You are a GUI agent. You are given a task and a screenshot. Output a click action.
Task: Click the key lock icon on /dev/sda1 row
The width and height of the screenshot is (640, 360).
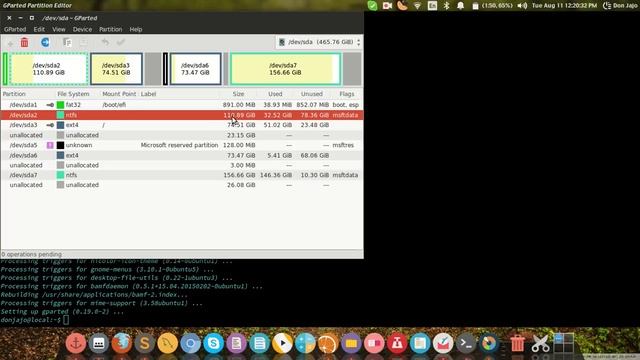click(50, 105)
